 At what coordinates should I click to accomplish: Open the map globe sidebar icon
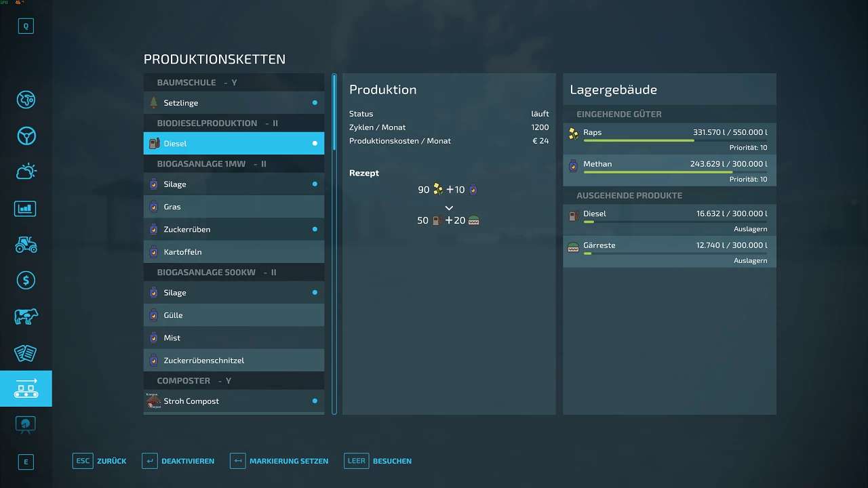[26, 100]
